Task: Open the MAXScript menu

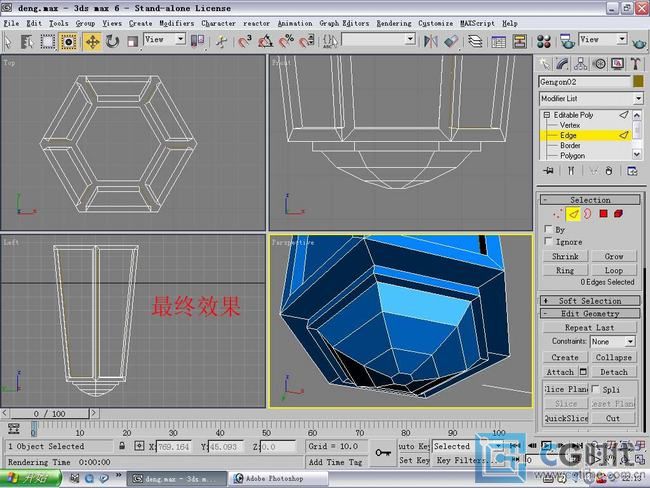Action: point(477,23)
